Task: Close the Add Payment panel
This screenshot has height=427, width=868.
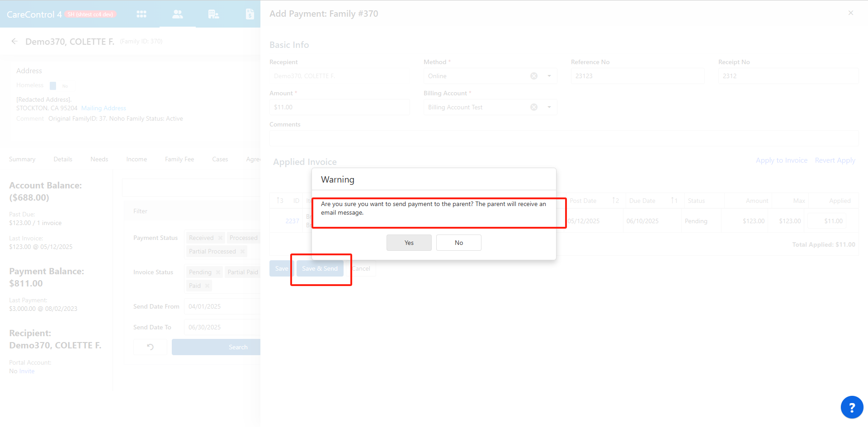Action: tap(851, 13)
